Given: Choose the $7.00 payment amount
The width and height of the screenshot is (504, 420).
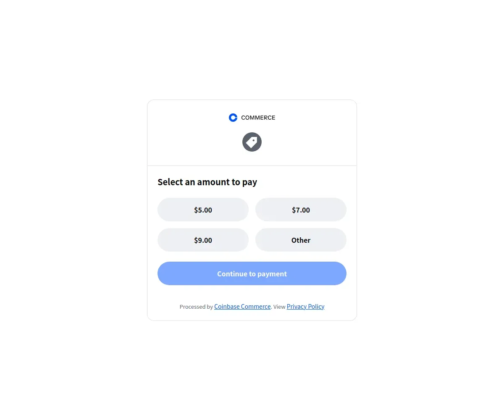Looking at the screenshot, I should pyautogui.click(x=301, y=210).
